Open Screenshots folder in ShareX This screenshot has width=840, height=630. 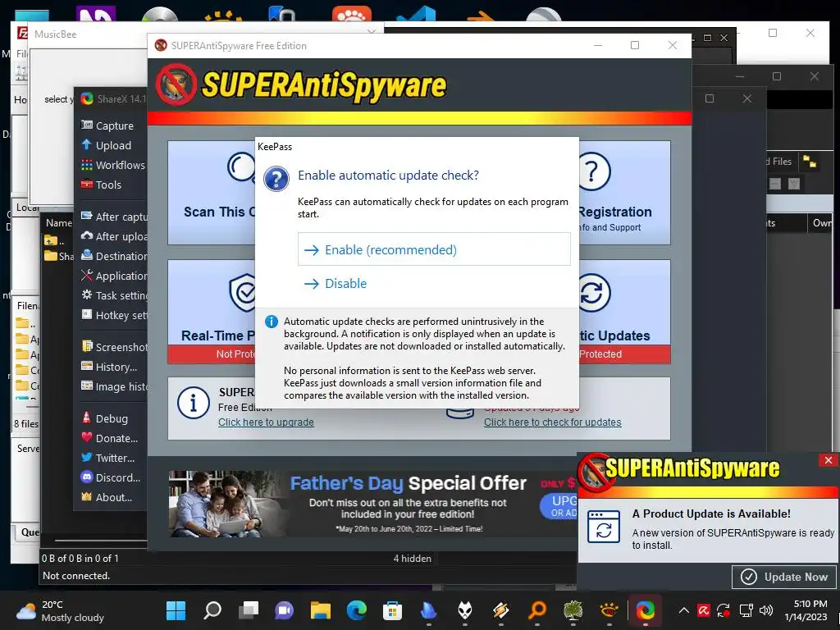(113, 347)
